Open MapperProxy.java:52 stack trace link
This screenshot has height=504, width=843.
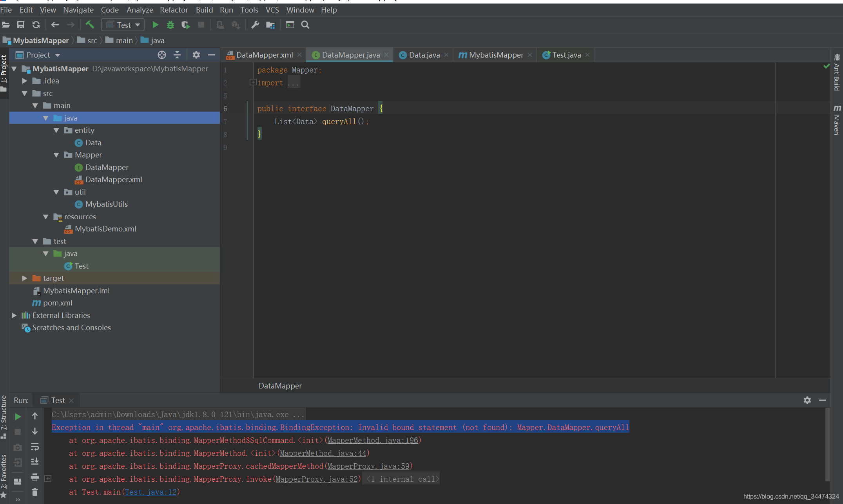pyautogui.click(x=317, y=479)
